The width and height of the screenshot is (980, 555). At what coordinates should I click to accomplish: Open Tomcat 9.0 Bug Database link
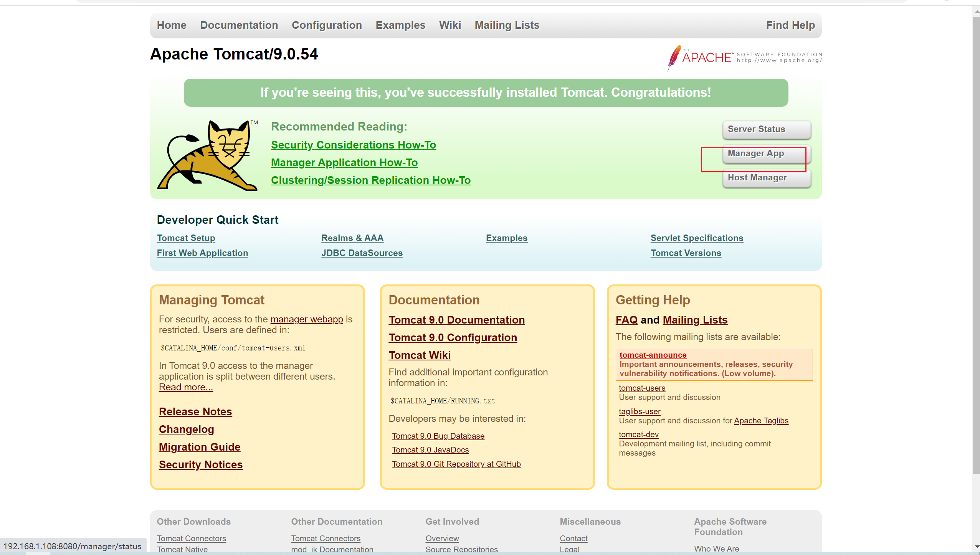coord(438,436)
